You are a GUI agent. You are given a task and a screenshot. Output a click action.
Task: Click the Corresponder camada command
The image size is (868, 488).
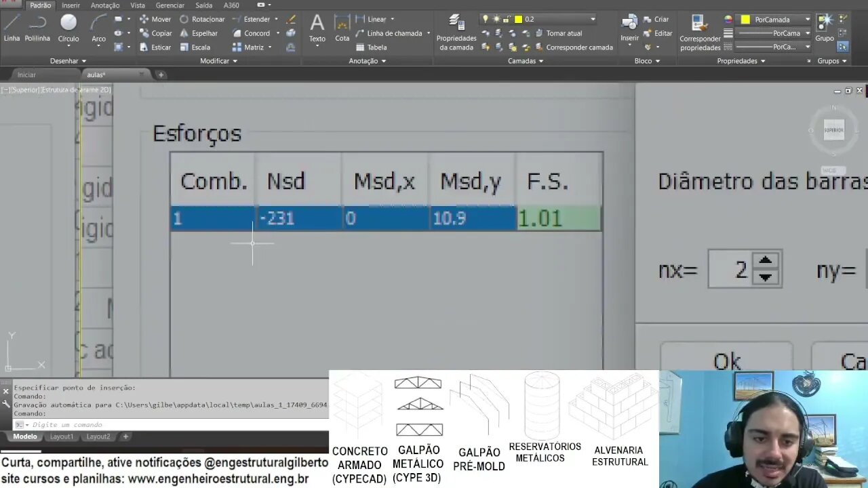(574, 47)
